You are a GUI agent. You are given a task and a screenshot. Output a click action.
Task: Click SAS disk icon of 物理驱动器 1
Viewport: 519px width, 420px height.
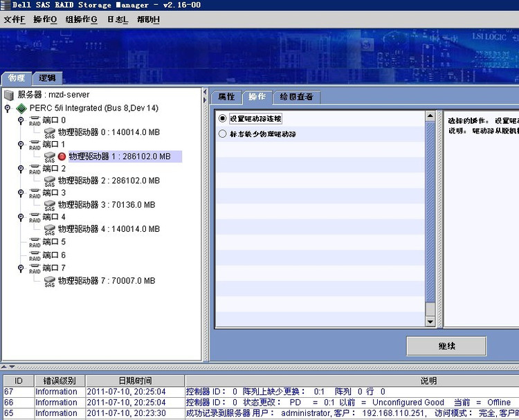(50, 157)
